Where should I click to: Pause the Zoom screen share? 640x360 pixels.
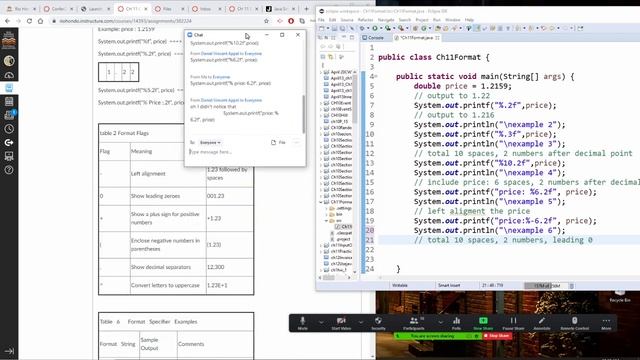pyautogui.click(x=513, y=322)
